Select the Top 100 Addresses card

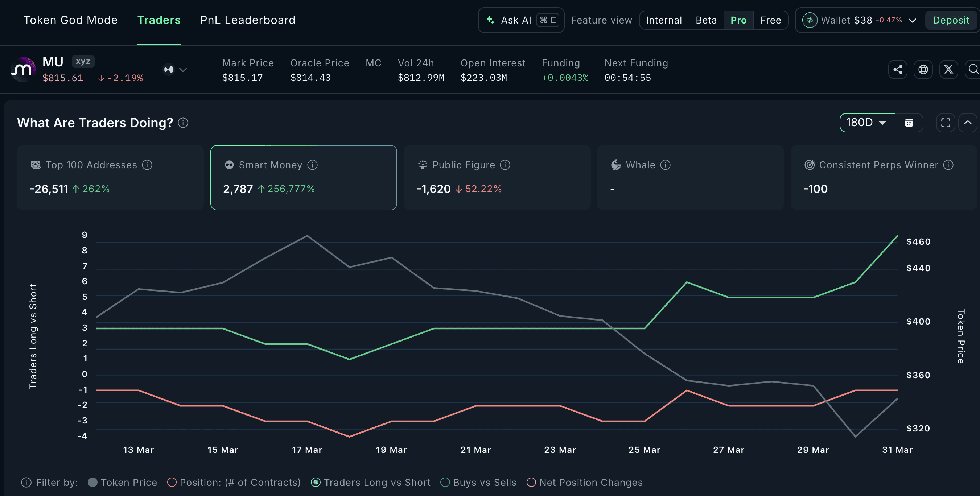pos(110,177)
